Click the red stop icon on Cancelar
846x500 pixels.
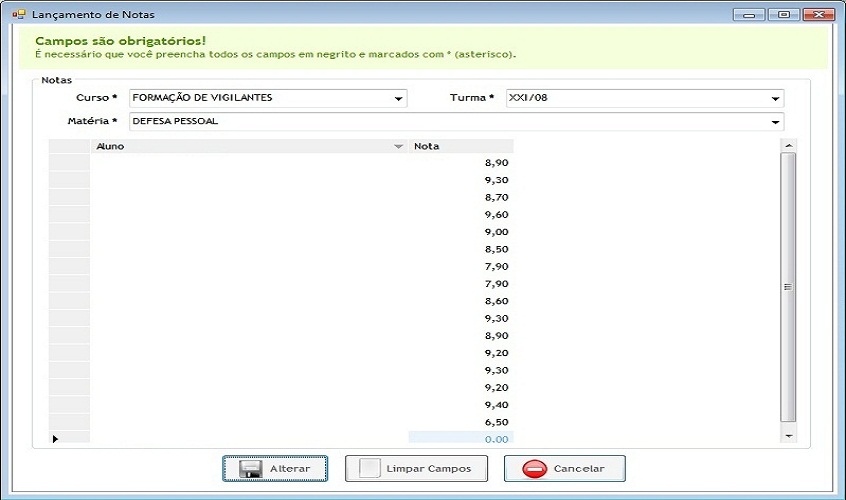pos(534,469)
